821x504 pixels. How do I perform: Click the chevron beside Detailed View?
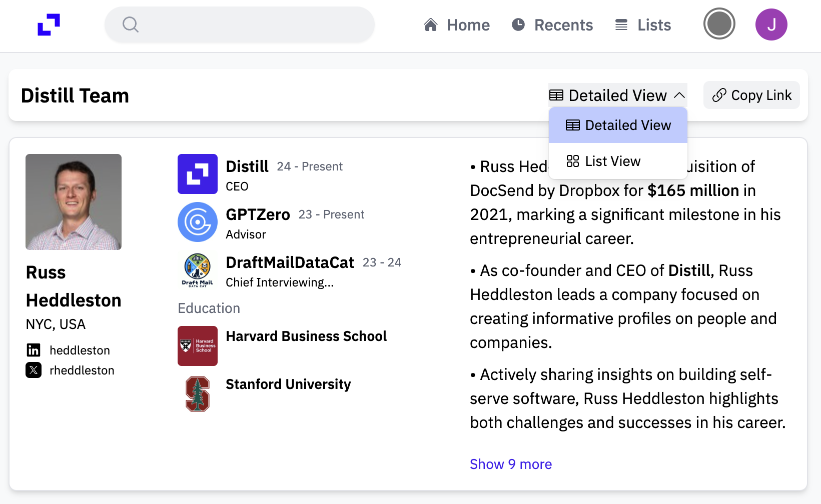point(679,95)
